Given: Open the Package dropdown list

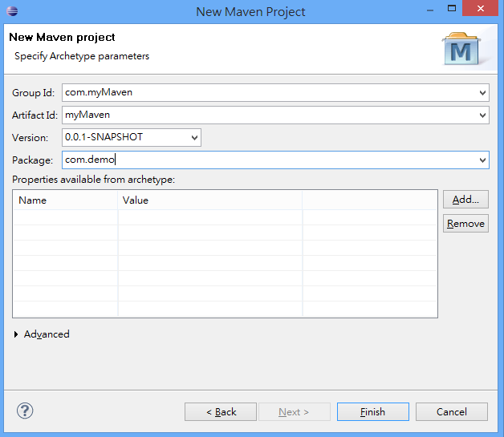Looking at the screenshot, I should point(482,160).
